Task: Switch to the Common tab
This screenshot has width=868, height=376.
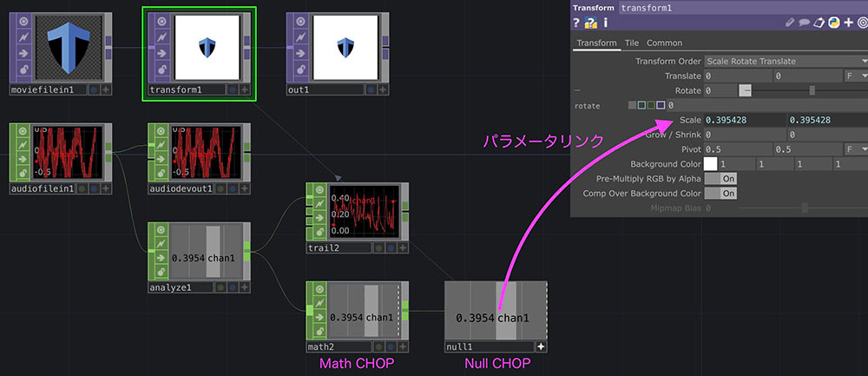Action: tap(664, 43)
